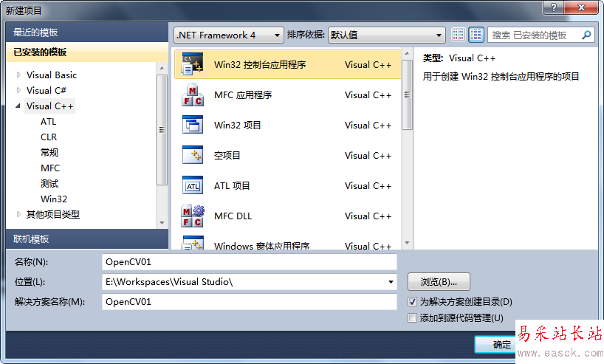Select the 其他项目类型 tree label

[x=52, y=214]
